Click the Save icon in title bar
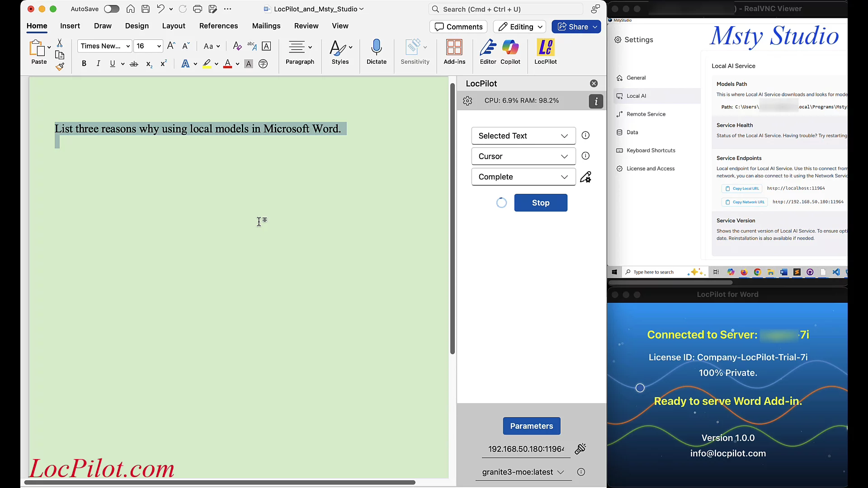This screenshot has width=868, height=488. [x=146, y=9]
